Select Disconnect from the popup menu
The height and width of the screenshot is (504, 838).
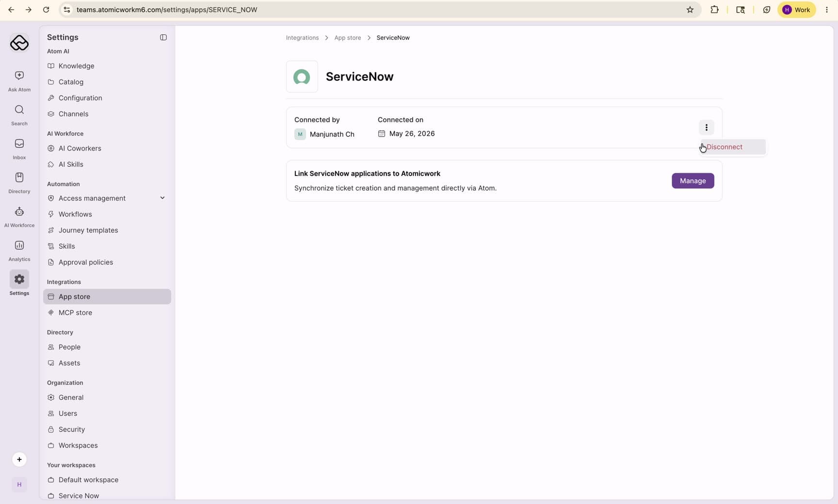pos(733,147)
